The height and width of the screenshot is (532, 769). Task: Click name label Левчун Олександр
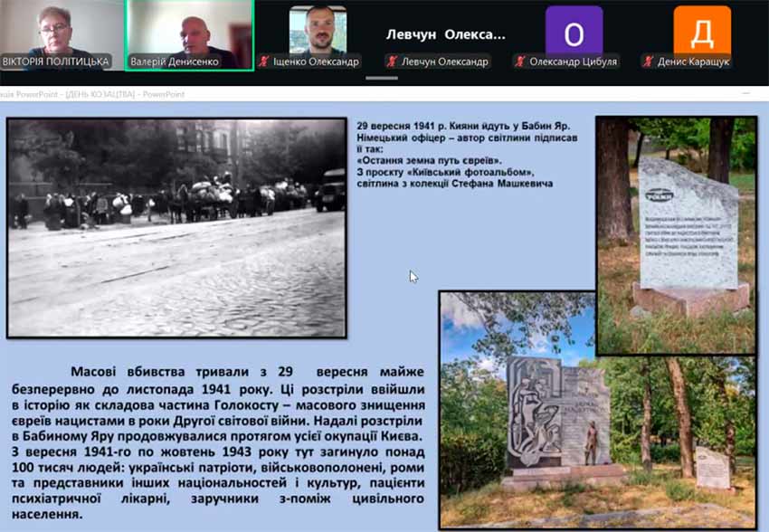pyautogui.click(x=445, y=62)
